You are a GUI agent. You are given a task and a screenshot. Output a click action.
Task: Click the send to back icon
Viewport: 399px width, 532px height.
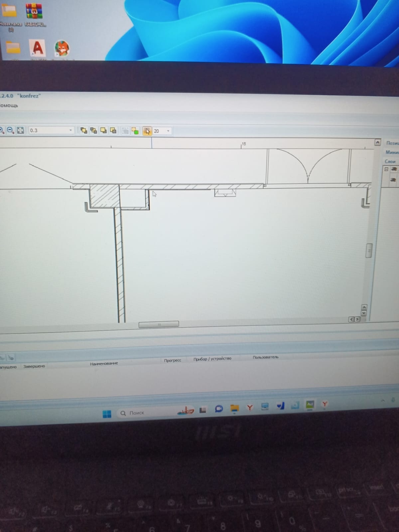click(94, 131)
